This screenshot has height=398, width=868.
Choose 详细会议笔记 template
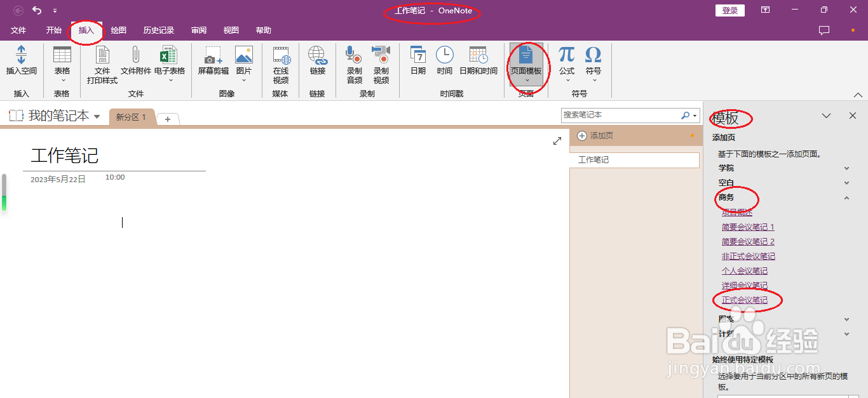coord(745,286)
